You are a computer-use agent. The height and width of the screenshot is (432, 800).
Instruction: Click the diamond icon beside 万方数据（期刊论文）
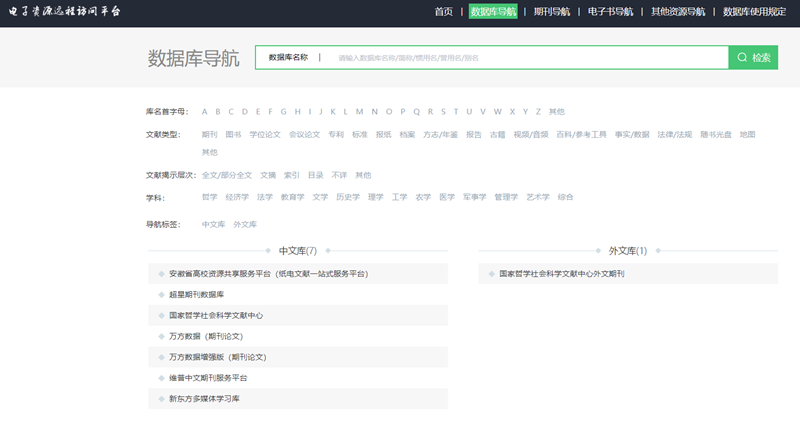point(160,336)
